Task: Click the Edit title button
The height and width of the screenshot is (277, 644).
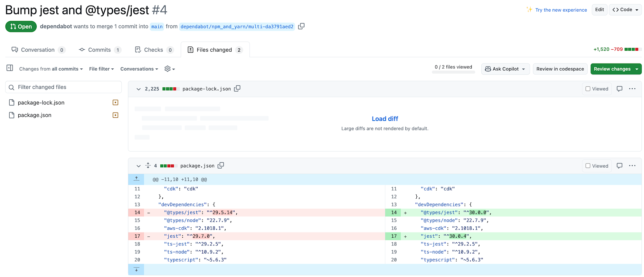Action: point(600,10)
